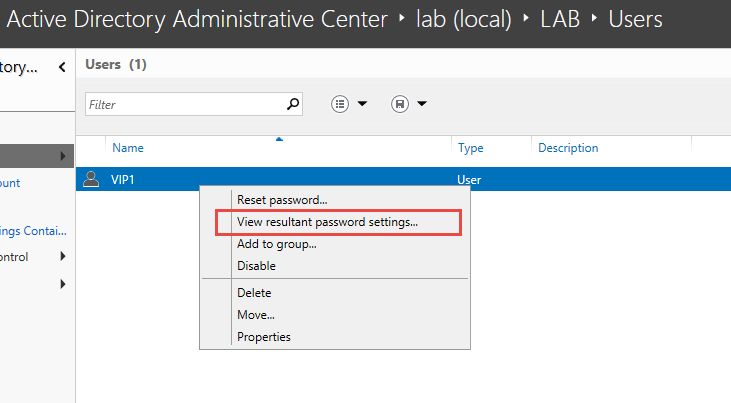This screenshot has height=403, width=731.
Task: Select Add to group... menu entry
Action: pos(276,244)
